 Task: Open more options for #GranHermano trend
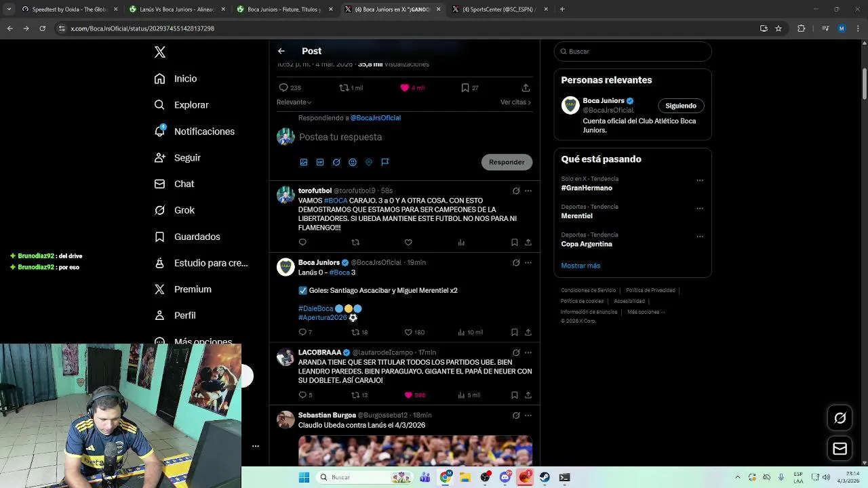700,181
